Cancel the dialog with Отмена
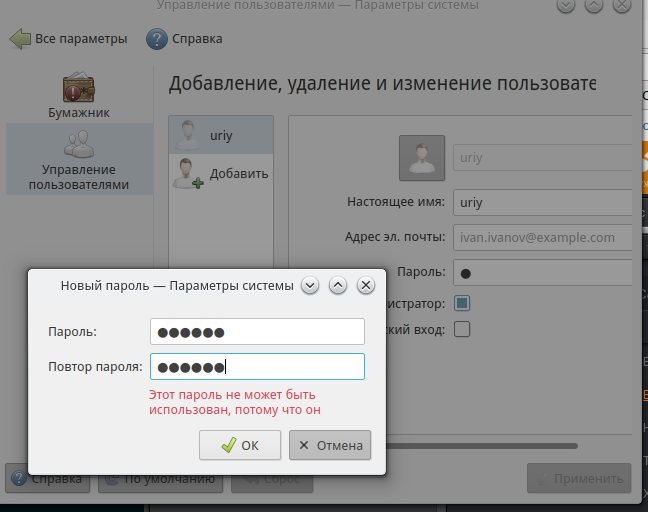 click(x=330, y=445)
